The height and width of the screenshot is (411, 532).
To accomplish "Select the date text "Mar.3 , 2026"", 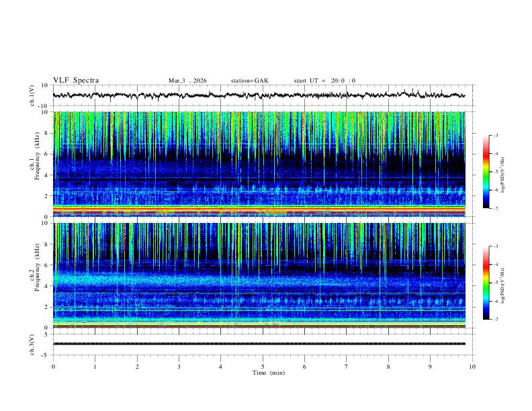I will coord(187,81).
